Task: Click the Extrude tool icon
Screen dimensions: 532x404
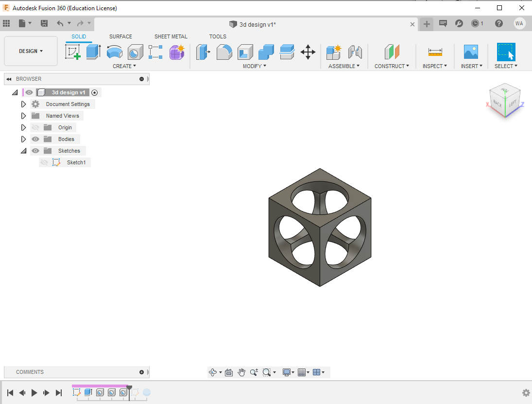Action: pyautogui.click(x=93, y=52)
